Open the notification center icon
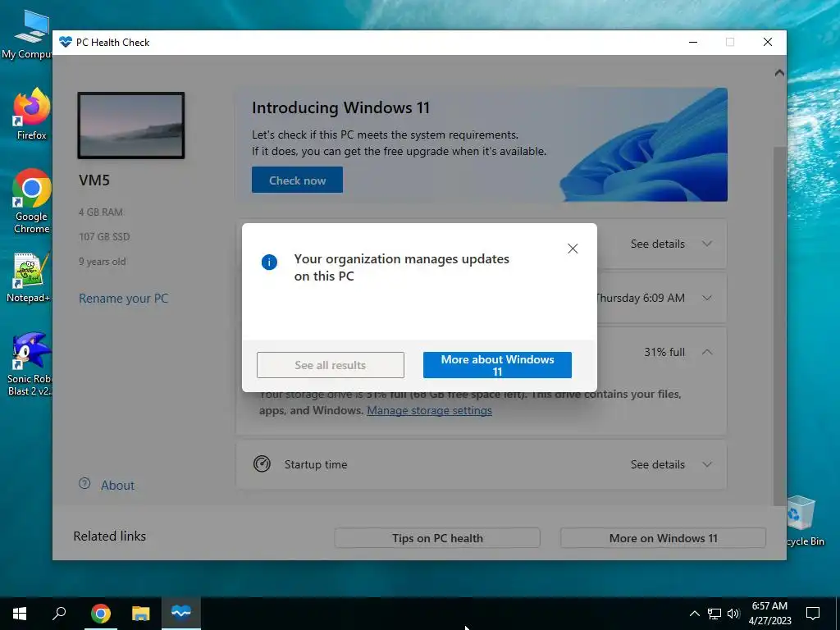Viewport: 840px width, 630px height. pos(813,614)
